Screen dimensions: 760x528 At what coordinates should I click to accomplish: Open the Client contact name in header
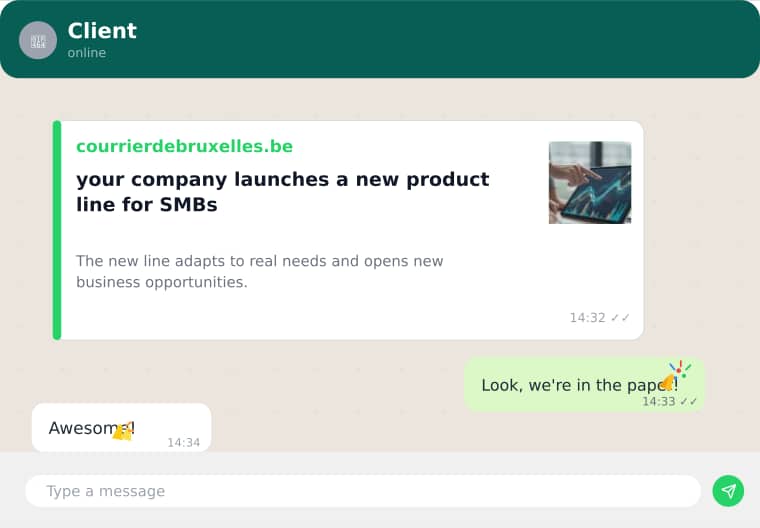point(102,31)
